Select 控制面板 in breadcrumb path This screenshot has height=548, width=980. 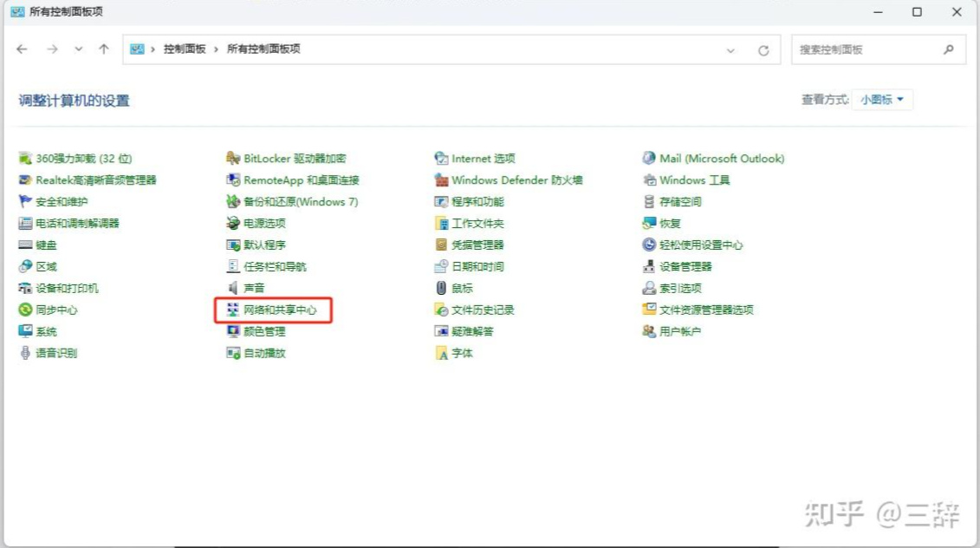[185, 49]
